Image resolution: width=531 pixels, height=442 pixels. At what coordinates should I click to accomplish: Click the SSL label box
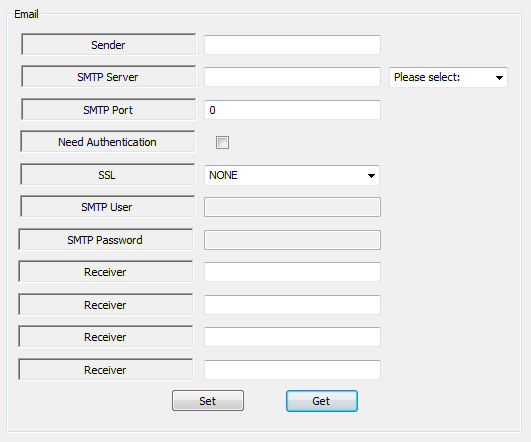coord(107,175)
